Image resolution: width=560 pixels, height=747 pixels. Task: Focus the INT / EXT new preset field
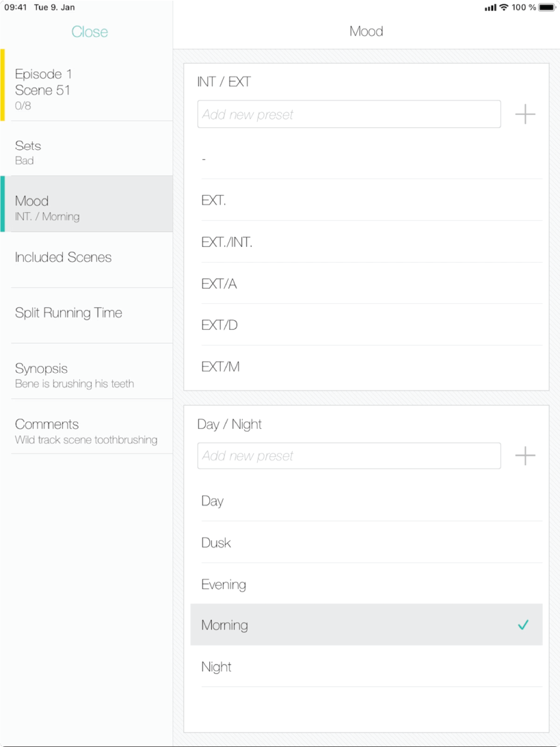tap(349, 114)
